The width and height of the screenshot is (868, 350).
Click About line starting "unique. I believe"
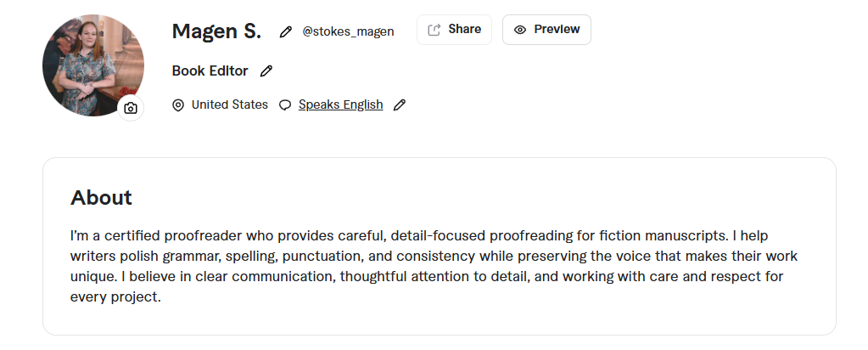pyautogui.click(x=426, y=277)
